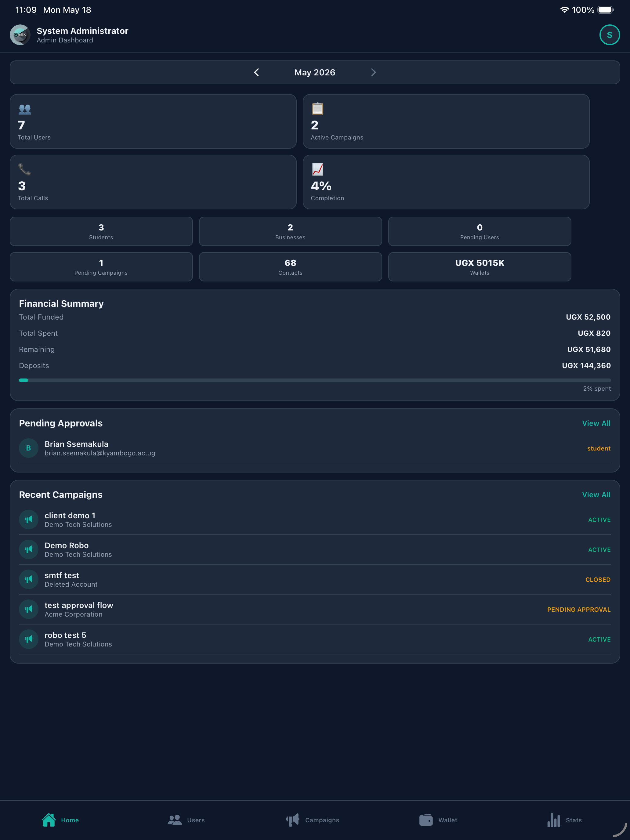Screen dimensions: 630x840
Task: Click megaphone icon for robo test 5
Action: [28, 639]
